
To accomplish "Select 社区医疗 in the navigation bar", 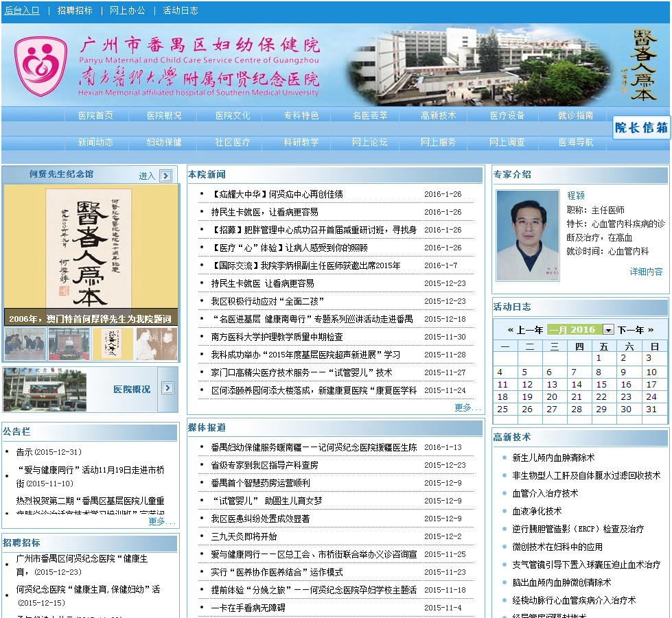I will pos(233,142).
